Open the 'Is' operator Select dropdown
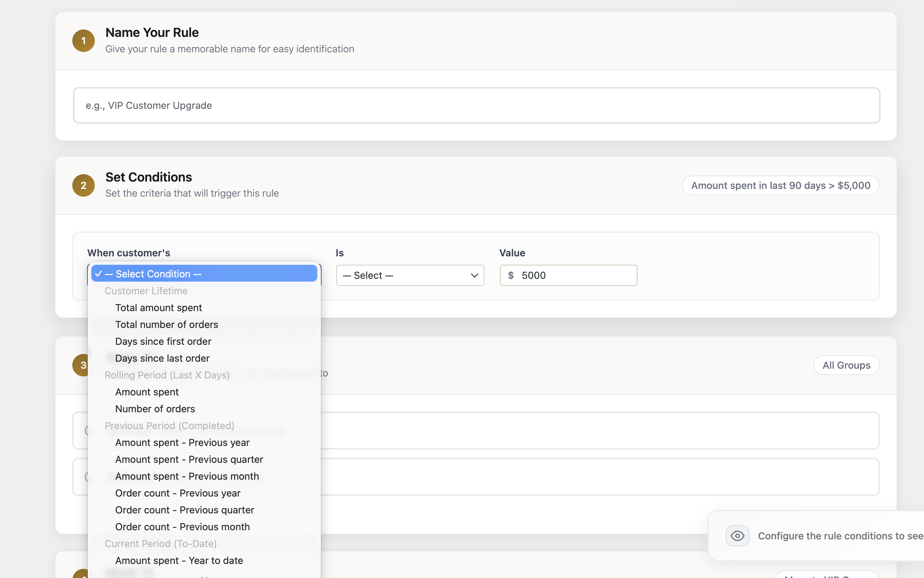924x578 pixels. tap(405, 275)
